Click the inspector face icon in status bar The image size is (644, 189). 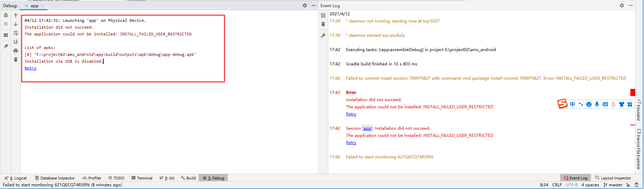coord(636,185)
